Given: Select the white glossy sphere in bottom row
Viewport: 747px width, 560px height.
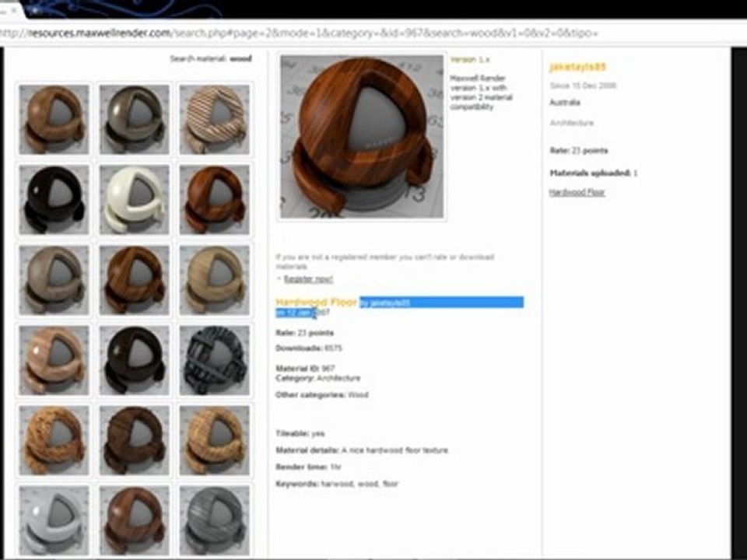Looking at the screenshot, I should (54, 520).
